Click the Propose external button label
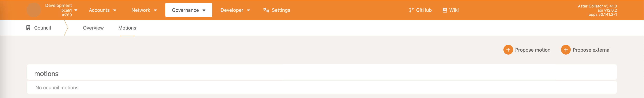Image resolution: width=644 pixels, height=98 pixels. [x=591, y=50]
